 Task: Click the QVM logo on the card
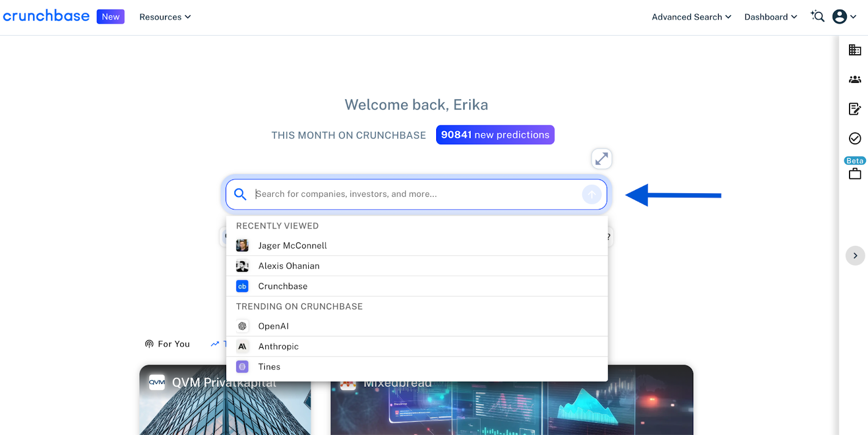point(157,382)
